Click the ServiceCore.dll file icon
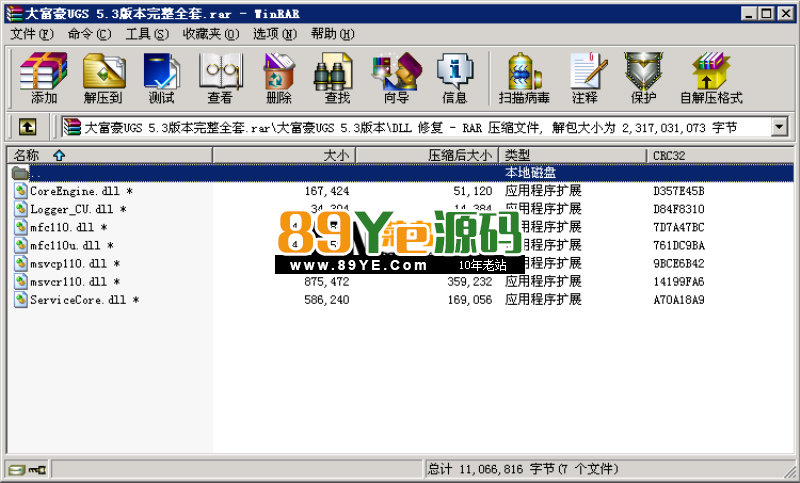The height and width of the screenshot is (483, 800). tap(20, 299)
